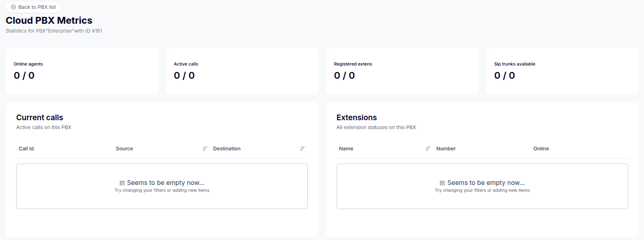Click the empty list icon in Extensions

pos(442,183)
